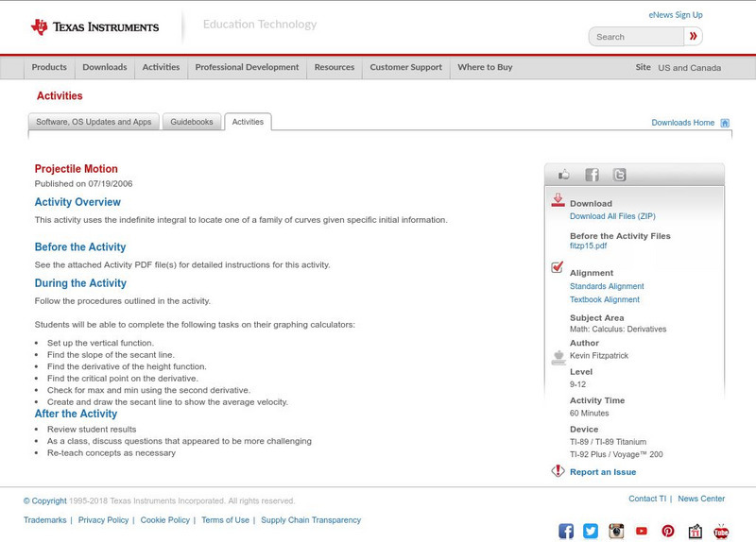The height and width of the screenshot is (542, 756).
Task: Open the footer TI calculator icon
Action: coord(695,531)
